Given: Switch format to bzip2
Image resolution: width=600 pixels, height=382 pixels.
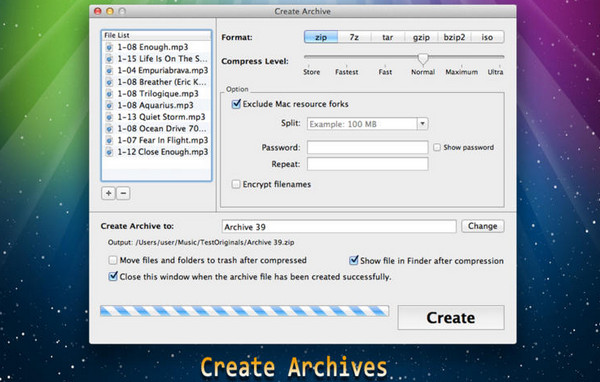Looking at the screenshot, I should (x=454, y=37).
